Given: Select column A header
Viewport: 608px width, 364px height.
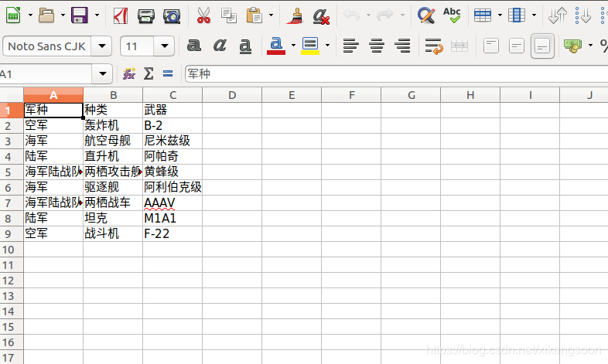Looking at the screenshot, I should tap(53, 95).
